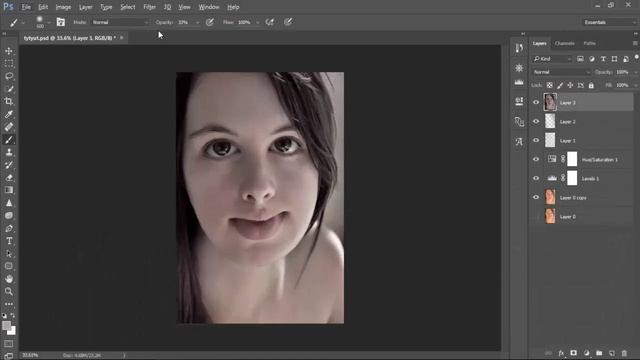This screenshot has width=640, height=360.
Task: Open the File menu
Action: (26, 7)
